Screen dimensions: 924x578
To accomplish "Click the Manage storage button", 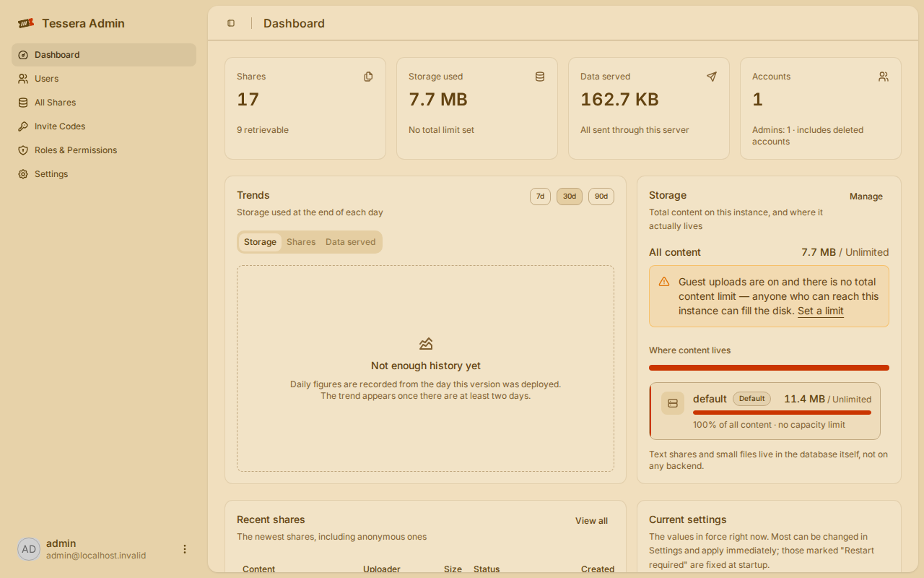I will point(866,197).
